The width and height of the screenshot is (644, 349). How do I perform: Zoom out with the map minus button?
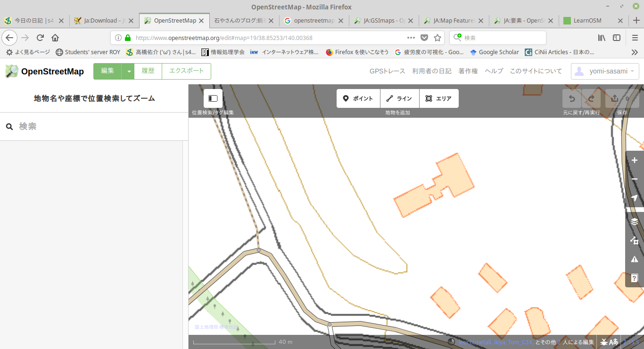pos(634,179)
